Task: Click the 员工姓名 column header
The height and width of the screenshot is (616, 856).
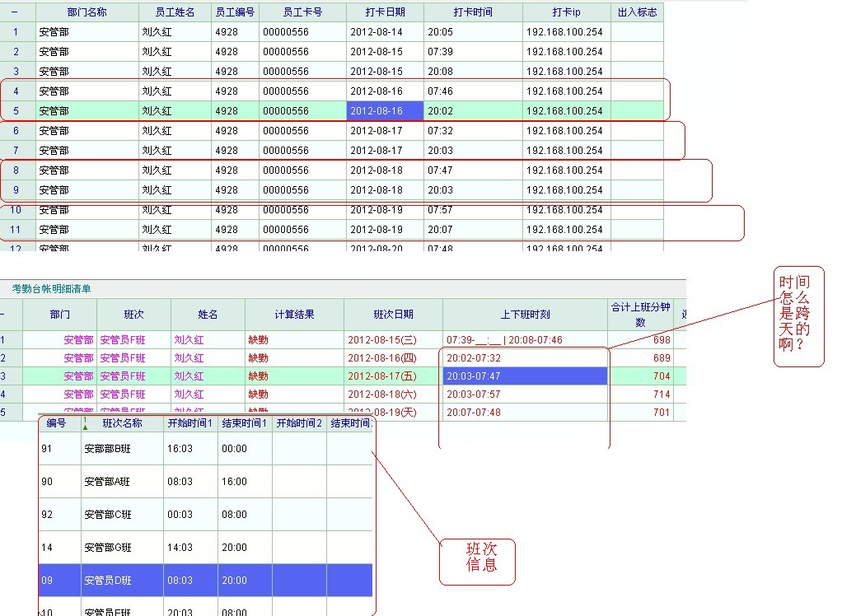Action: 175,12
